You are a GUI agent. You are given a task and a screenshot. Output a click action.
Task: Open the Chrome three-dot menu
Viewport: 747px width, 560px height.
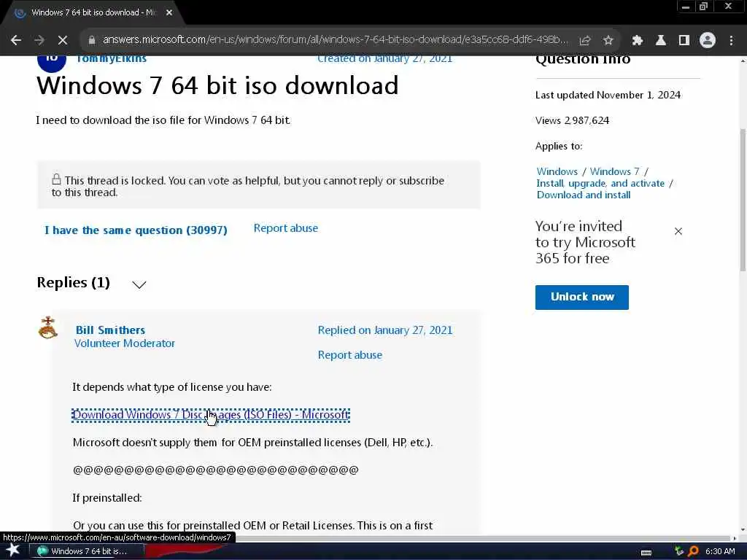pyautogui.click(x=731, y=41)
